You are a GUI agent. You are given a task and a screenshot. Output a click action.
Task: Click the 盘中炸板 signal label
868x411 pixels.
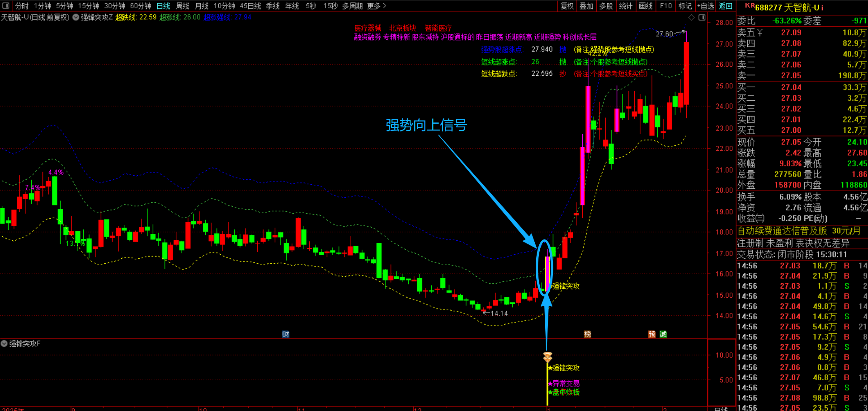[563, 392]
